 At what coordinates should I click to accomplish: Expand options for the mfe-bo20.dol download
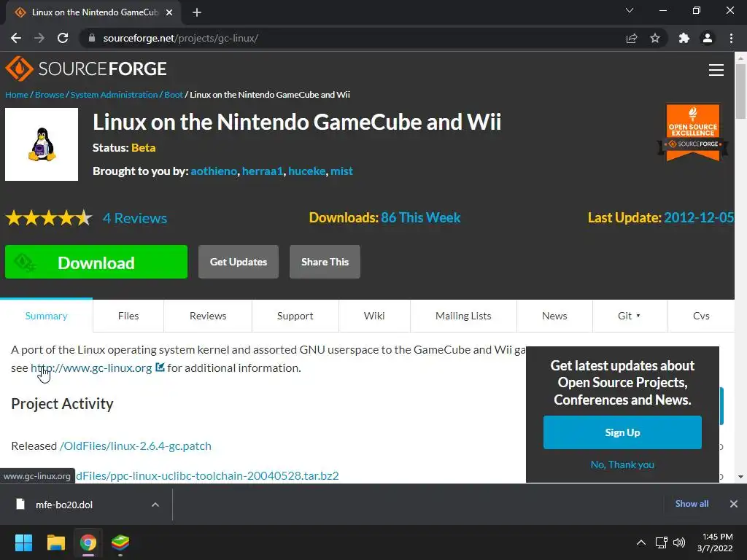click(x=155, y=505)
